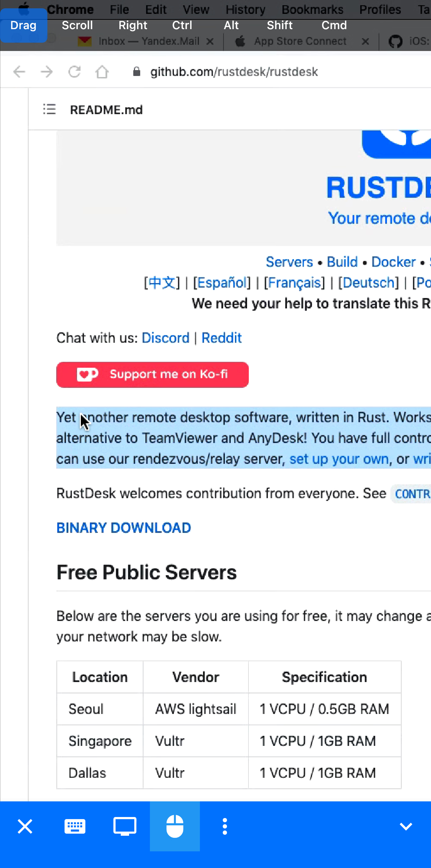
Task: Close the Inbox Yandex.Mail tab
Action: click(x=210, y=41)
